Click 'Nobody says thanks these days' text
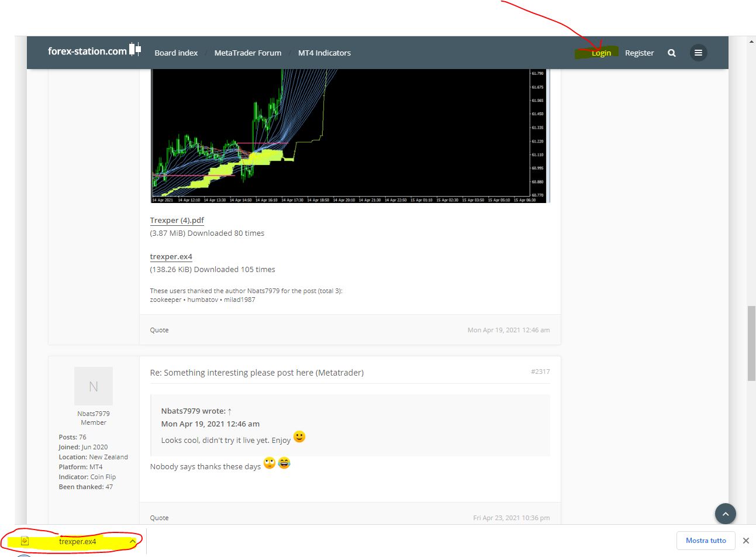This screenshot has height=557, width=756. coord(205,467)
